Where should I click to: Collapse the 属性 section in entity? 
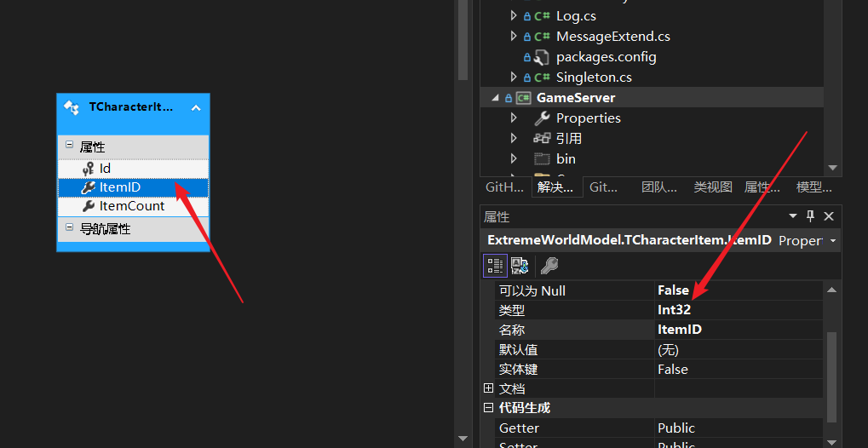69,146
